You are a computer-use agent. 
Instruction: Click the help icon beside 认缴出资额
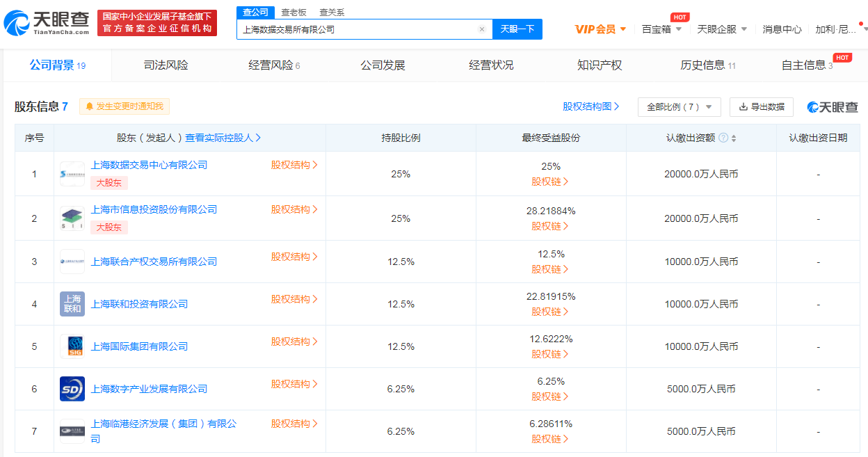tap(723, 138)
